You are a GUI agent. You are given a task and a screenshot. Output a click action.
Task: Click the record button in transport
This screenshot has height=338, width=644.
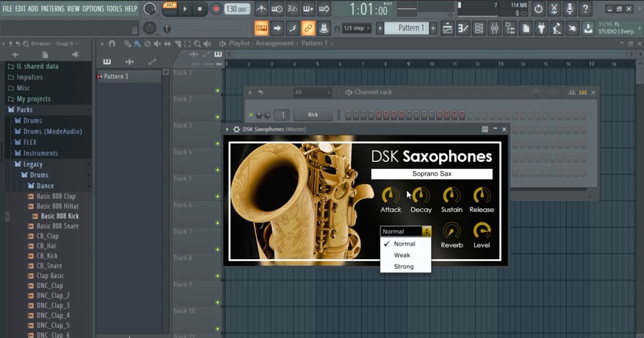[x=216, y=9]
